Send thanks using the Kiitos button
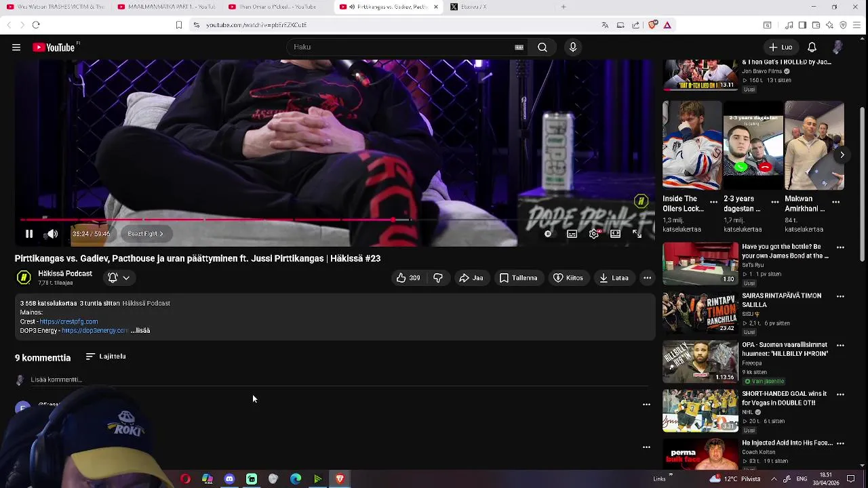The height and width of the screenshot is (488, 868). 568,278
